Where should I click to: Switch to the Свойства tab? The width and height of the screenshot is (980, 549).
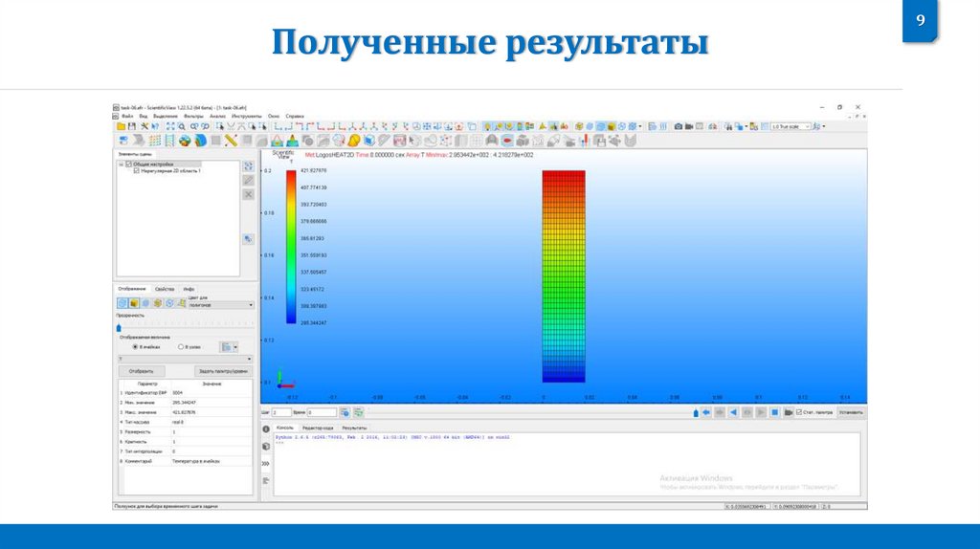click(x=165, y=289)
